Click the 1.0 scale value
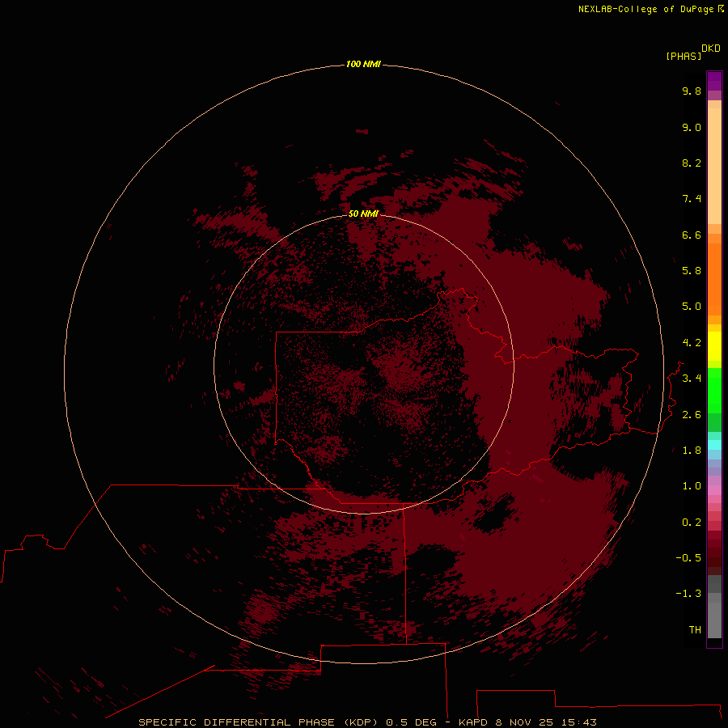The image size is (728, 728). tap(692, 486)
